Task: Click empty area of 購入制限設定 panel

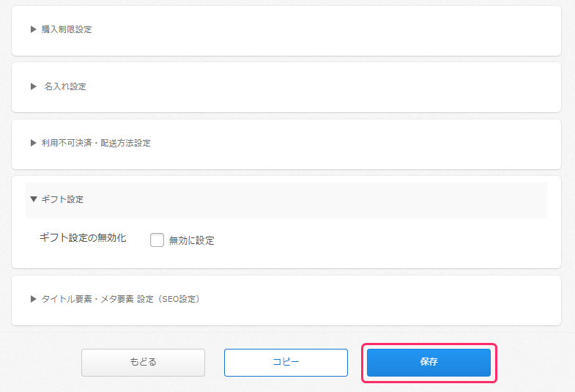Action: (x=330, y=29)
